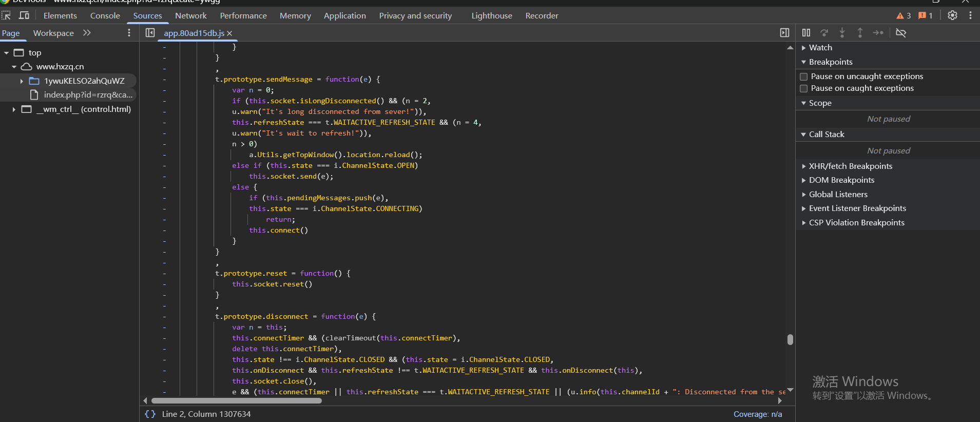Click the step into function icon
The image size is (980, 422).
coord(842,33)
